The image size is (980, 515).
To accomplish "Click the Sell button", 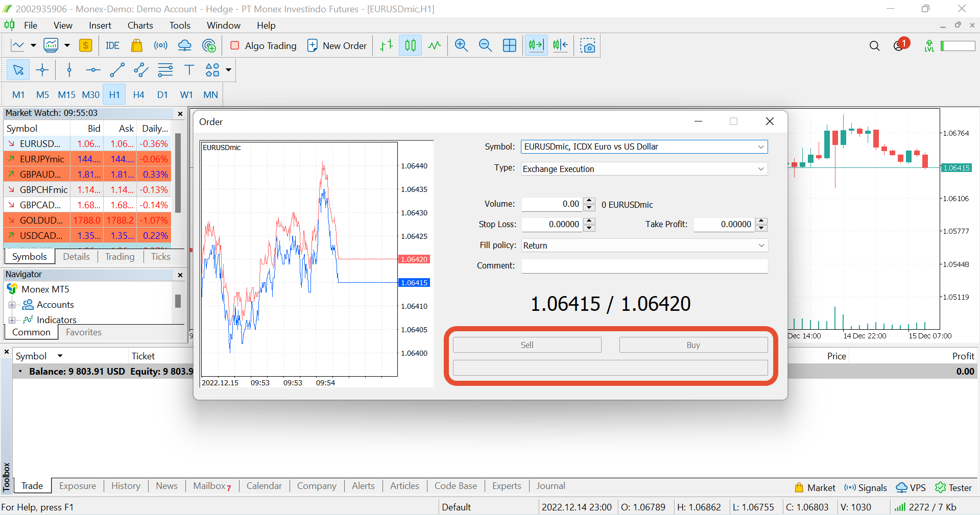I will tap(527, 345).
